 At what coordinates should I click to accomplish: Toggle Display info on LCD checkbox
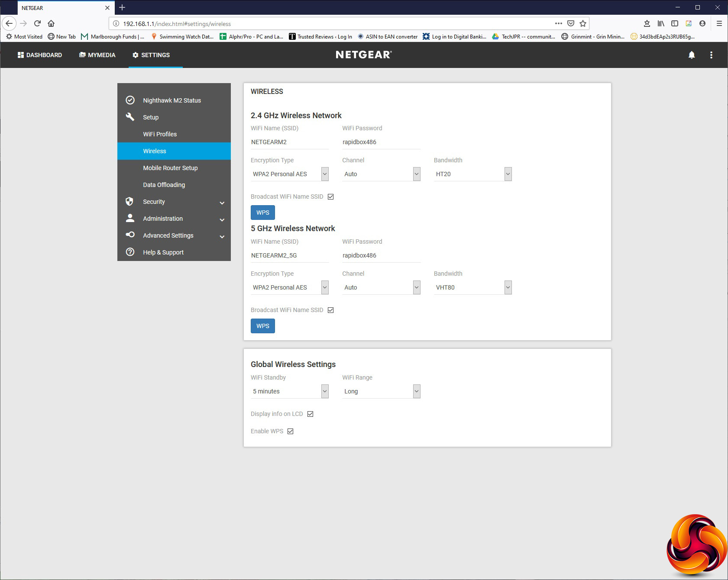311,414
